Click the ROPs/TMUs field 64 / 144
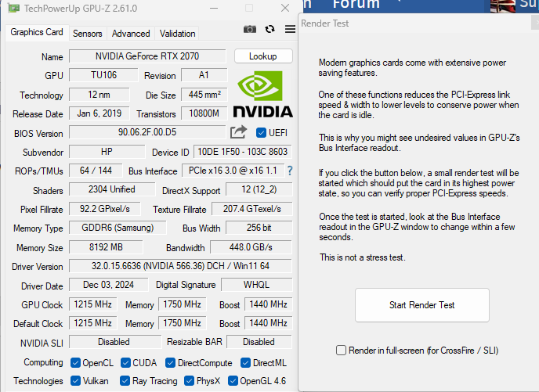 pos(96,171)
